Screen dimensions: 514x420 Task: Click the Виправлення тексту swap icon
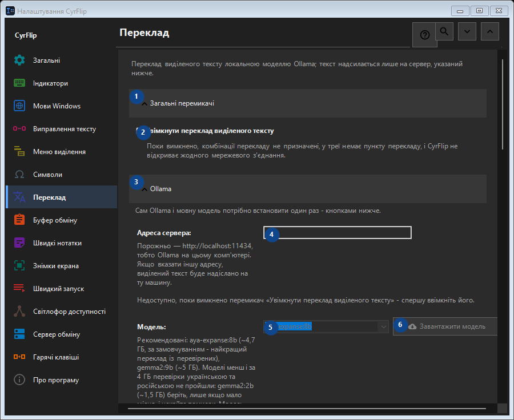coord(19,129)
